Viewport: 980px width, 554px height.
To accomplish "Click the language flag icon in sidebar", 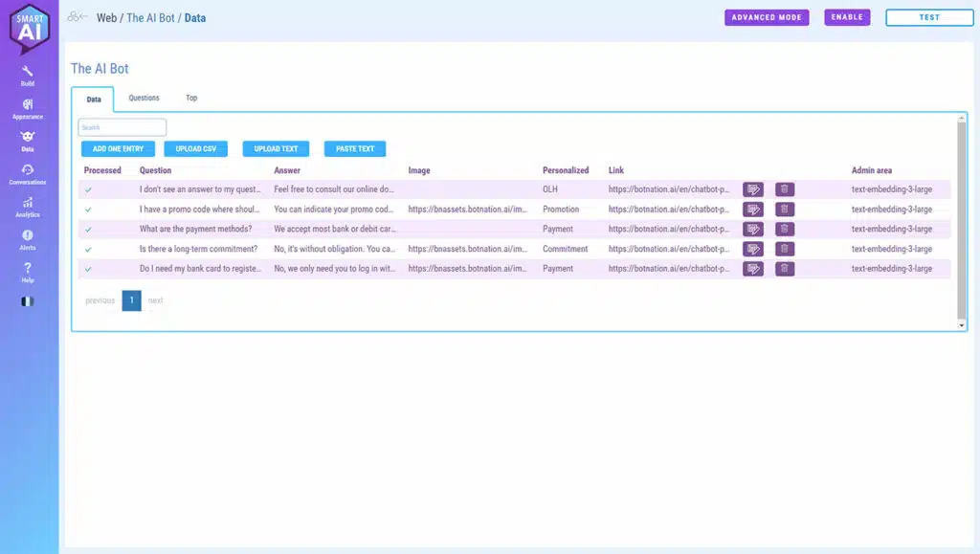I will point(28,301).
